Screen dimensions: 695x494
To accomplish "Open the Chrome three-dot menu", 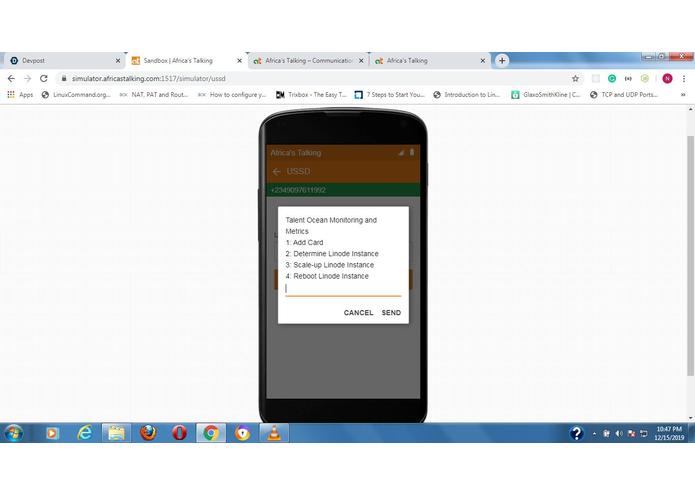I will point(684,78).
